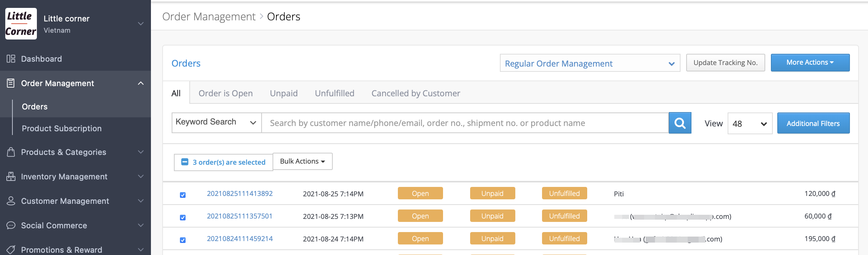
Task: Open the Bulk Actions dropdown
Action: [302, 161]
